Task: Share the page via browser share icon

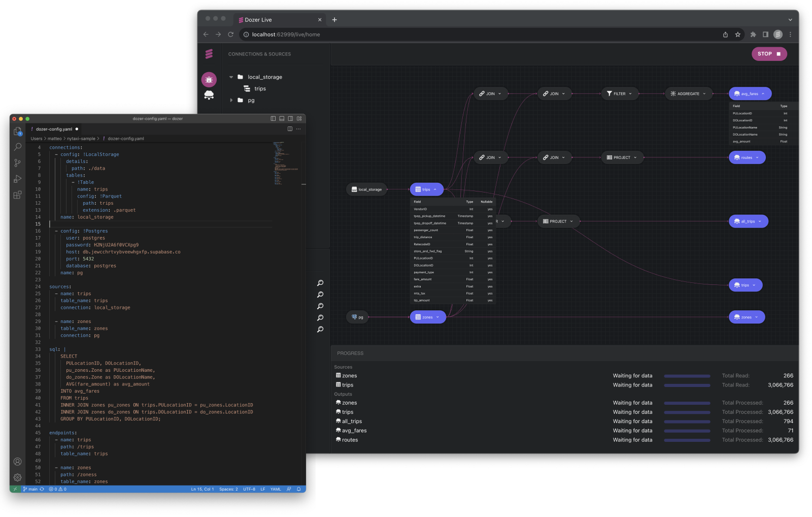Action: point(725,35)
